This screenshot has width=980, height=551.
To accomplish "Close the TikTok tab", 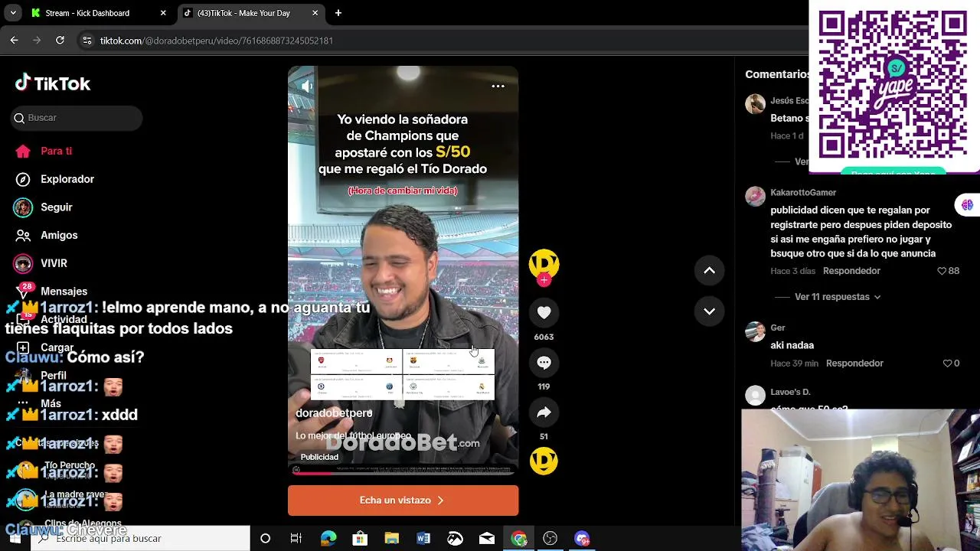I will tap(315, 13).
